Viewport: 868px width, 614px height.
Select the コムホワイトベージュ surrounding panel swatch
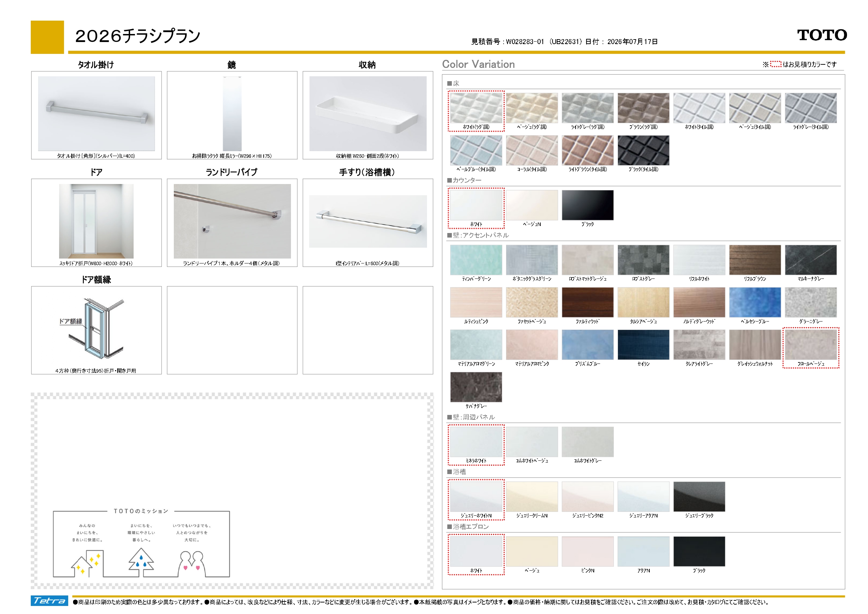532,442
